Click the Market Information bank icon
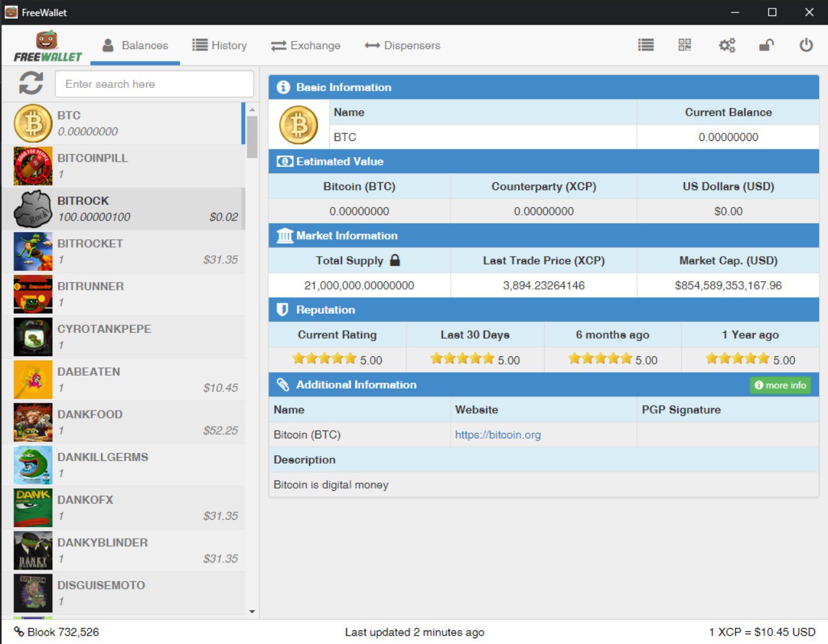Image resolution: width=828 pixels, height=644 pixels. coord(285,235)
